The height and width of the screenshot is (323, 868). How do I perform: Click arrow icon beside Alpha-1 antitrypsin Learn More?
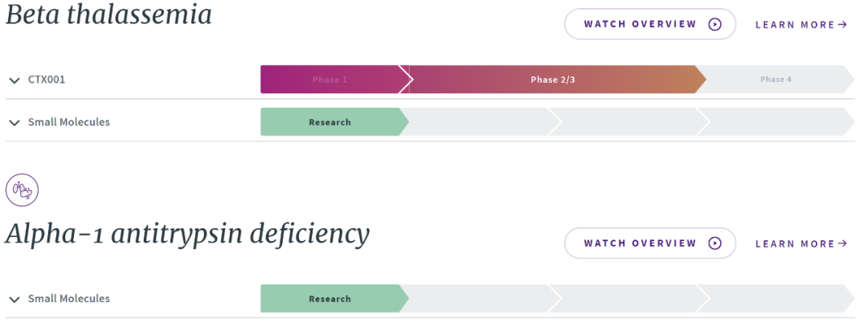(842, 244)
